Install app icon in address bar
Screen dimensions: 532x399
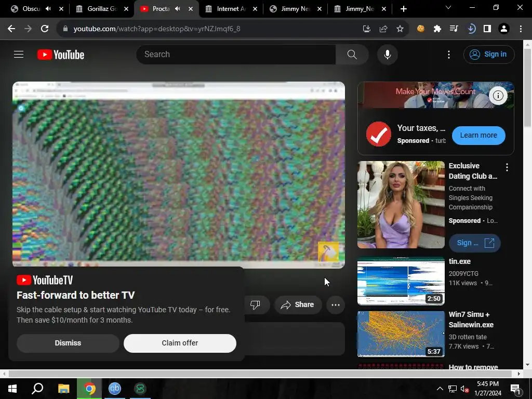tap(366, 29)
